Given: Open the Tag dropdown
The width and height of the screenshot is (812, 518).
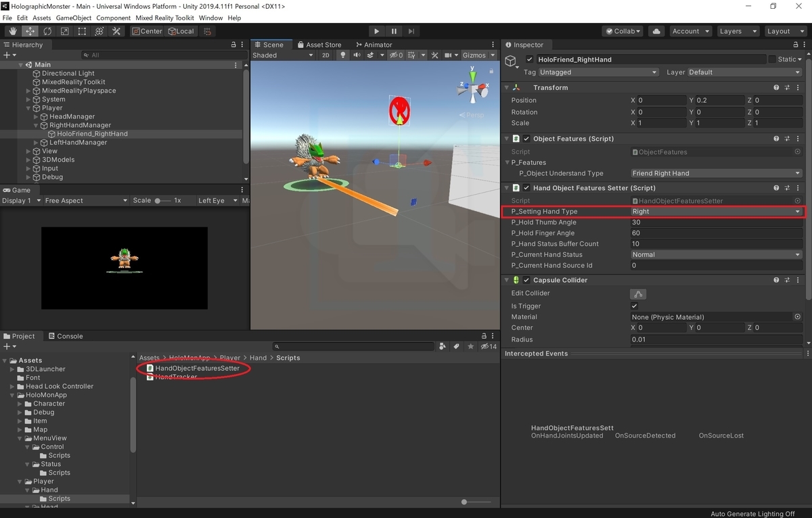Looking at the screenshot, I should 598,72.
